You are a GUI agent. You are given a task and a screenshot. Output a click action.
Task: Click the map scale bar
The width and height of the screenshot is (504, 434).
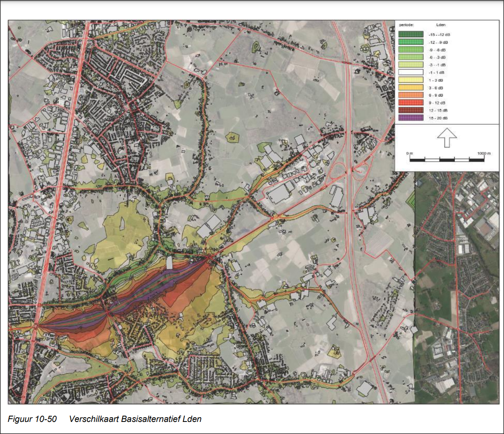tap(447, 160)
